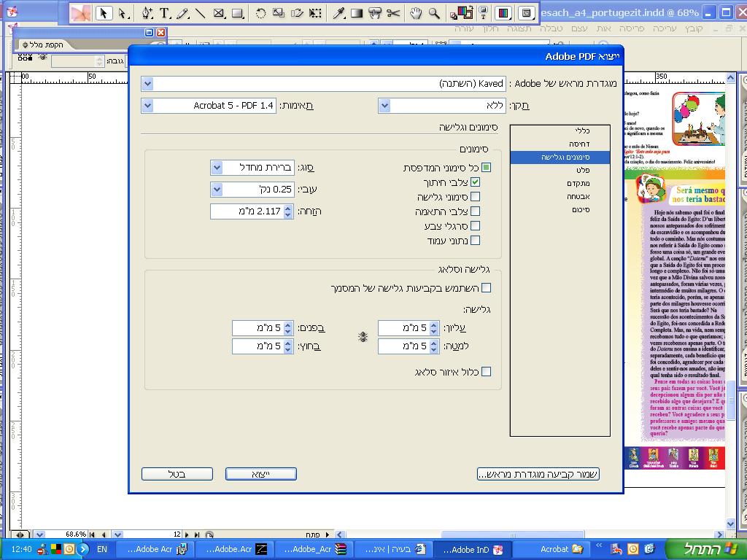Screen dimensions: 747x560
Task: Disable the crop marks checkbox (צלבי חיתוך)
Action: point(476,182)
